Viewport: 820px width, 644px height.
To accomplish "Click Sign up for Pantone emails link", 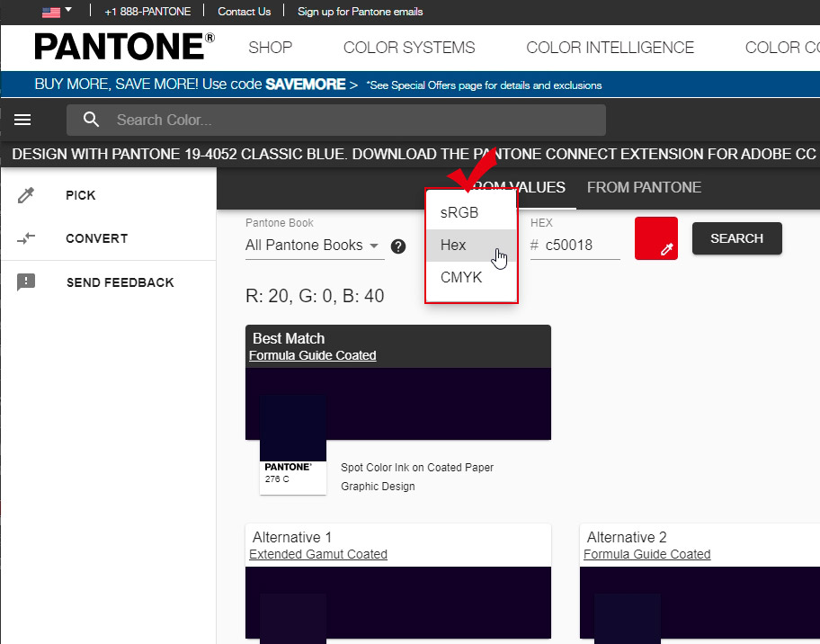I will coord(360,12).
